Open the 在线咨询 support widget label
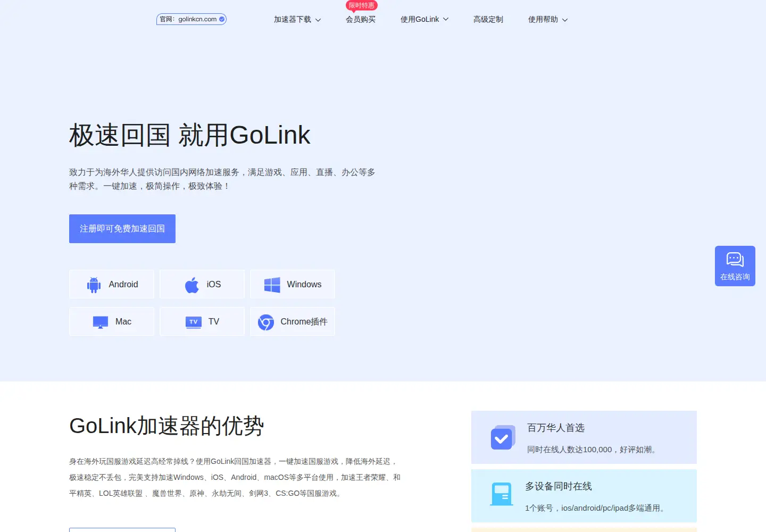The height and width of the screenshot is (532, 766). tap(735, 277)
